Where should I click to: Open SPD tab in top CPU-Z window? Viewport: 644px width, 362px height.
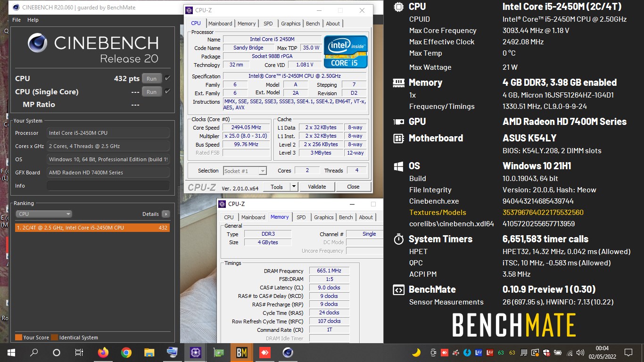click(x=268, y=24)
